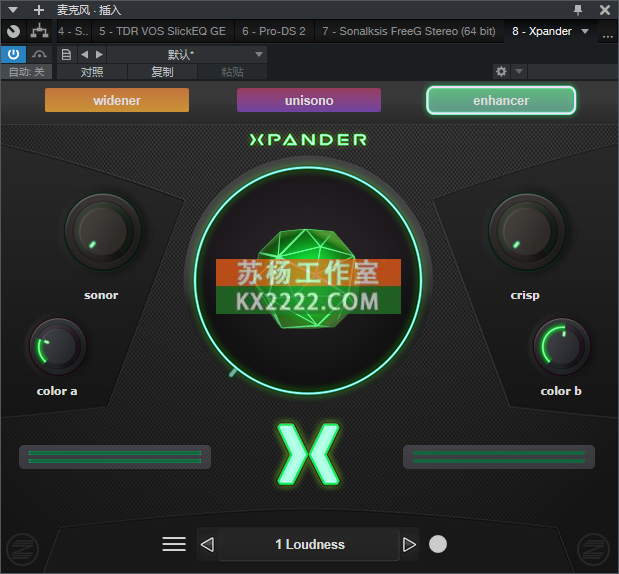Image resolution: width=619 pixels, height=574 pixels.
Task: Open the channel editor knob icon
Action: click(x=13, y=31)
